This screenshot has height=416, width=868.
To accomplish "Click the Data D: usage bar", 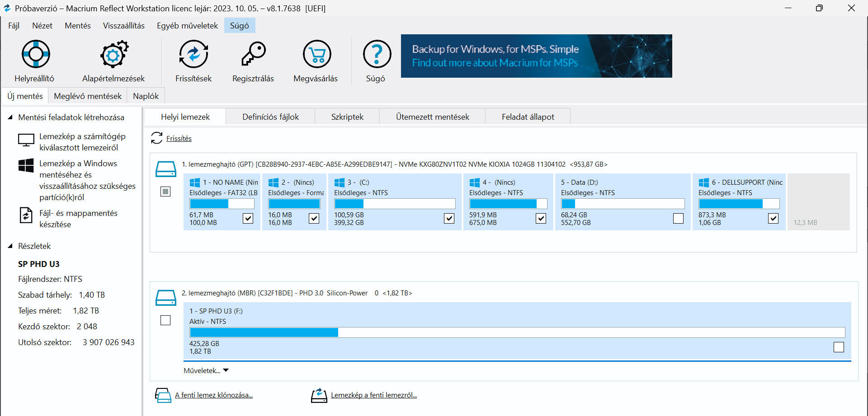I will [623, 204].
